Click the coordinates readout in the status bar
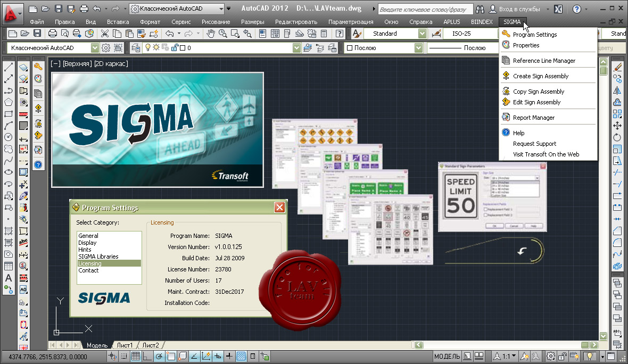 click(x=48, y=357)
